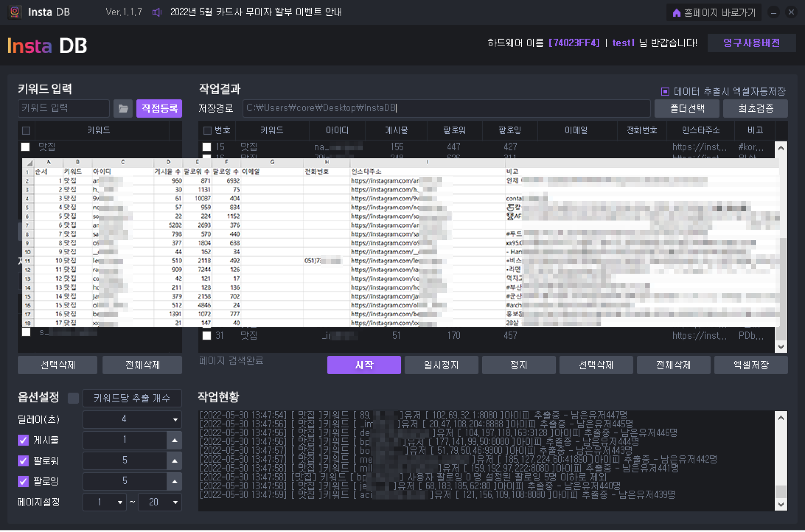Click the 시작 start button

[364, 365]
